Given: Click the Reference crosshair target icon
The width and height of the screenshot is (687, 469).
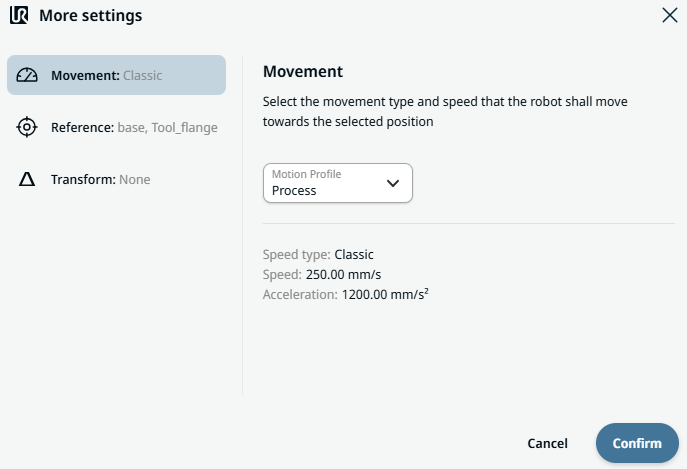Looking at the screenshot, I should pos(27,127).
